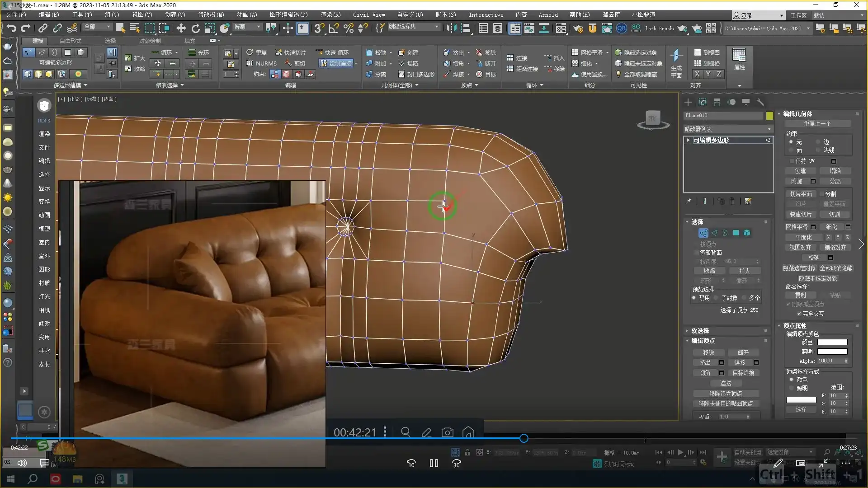Viewport: 868px width, 488px height.
Task: Click the Undo arrow icon
Action: pyautogui.click(x=11, y=28)
